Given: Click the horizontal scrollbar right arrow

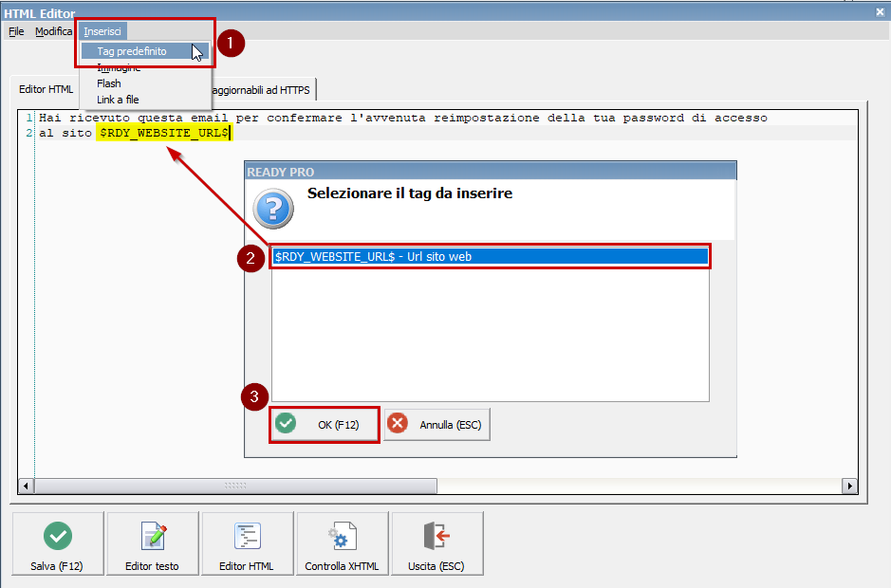Looking at the screenshot, I should (849, 486).
